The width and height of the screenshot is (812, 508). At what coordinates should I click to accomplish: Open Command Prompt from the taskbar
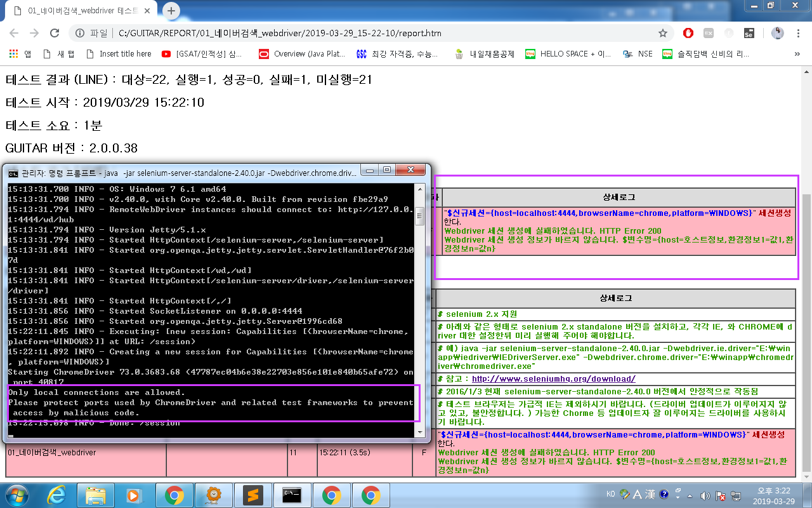coord(292,495)
